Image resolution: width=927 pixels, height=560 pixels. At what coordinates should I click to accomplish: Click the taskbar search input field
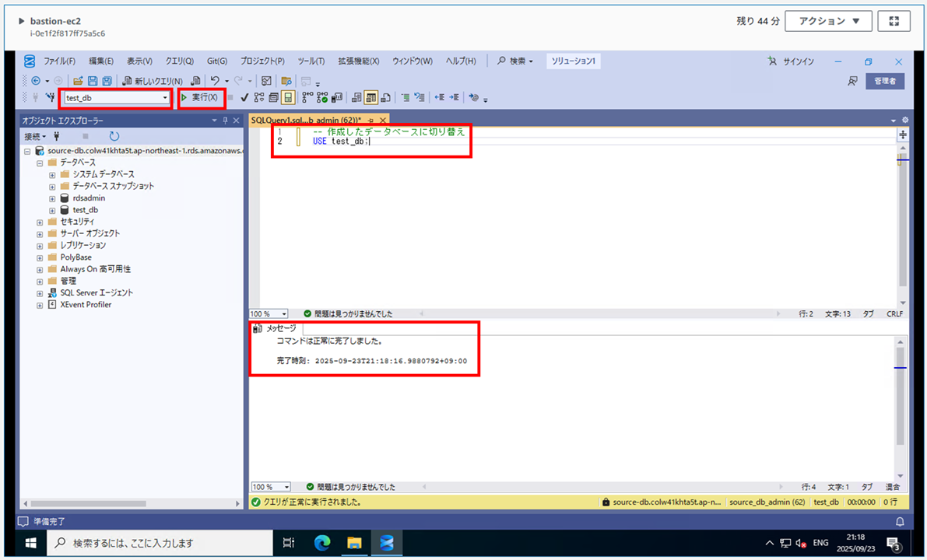pos(159,543)
